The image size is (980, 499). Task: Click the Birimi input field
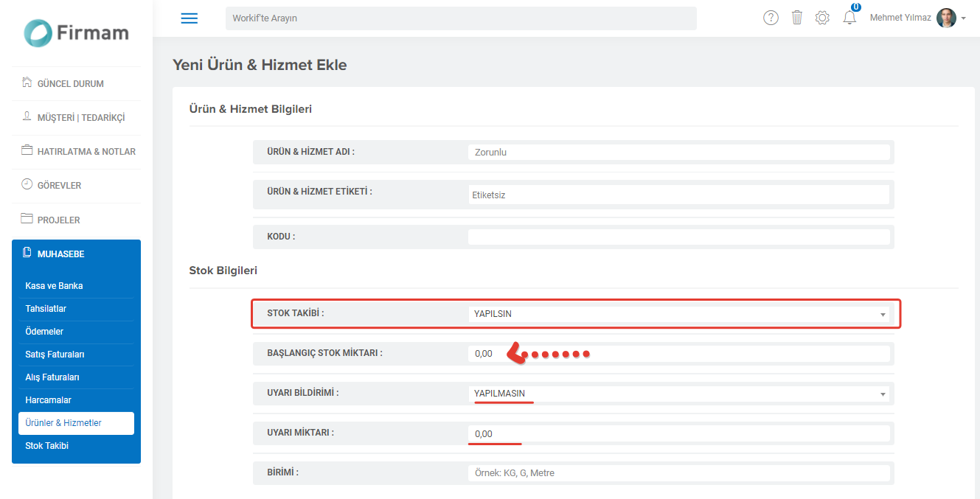(x=678, y=473)
